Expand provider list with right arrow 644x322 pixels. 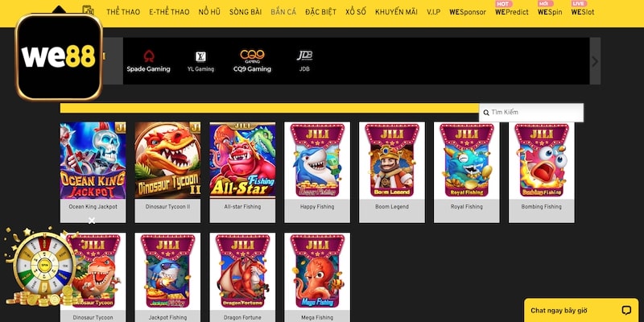[x=595, y=61]
